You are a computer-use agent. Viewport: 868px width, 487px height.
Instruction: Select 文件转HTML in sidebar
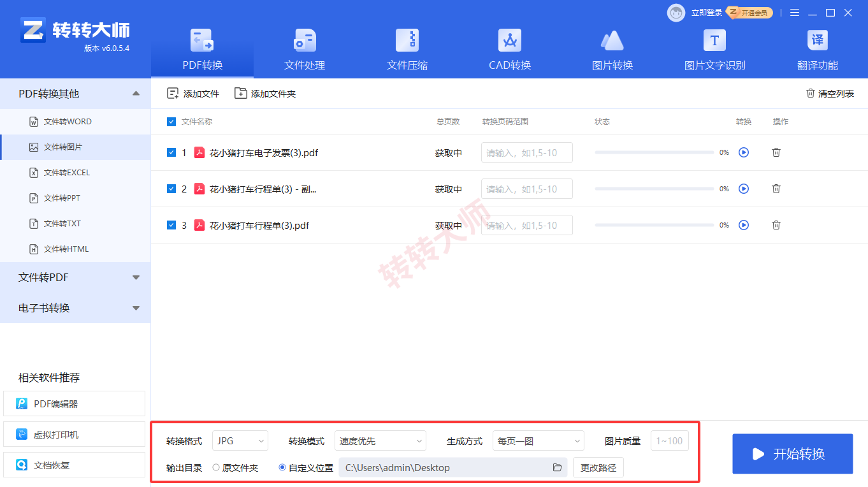(x=75, y=249)
